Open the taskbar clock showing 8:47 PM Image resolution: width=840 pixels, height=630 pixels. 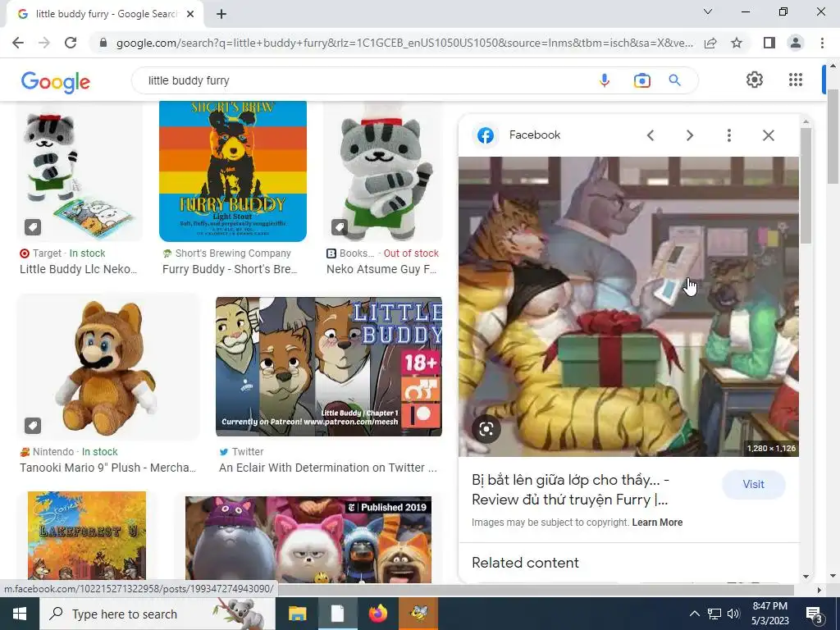(x=770, y=614)
